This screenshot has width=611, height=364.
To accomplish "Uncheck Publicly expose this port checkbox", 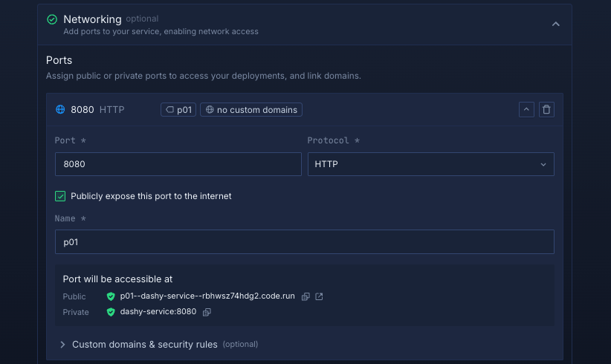I will (x=60, y=196).
